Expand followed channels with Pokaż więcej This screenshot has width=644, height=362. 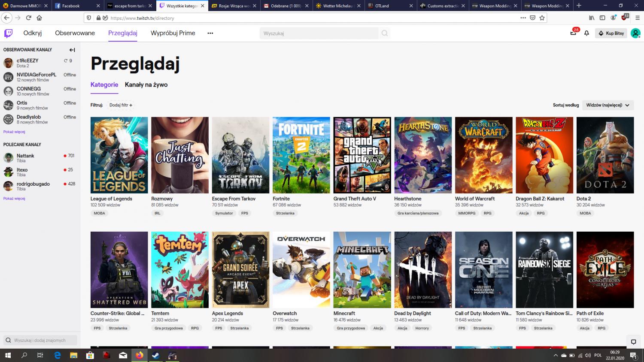[x=14, y=132]
